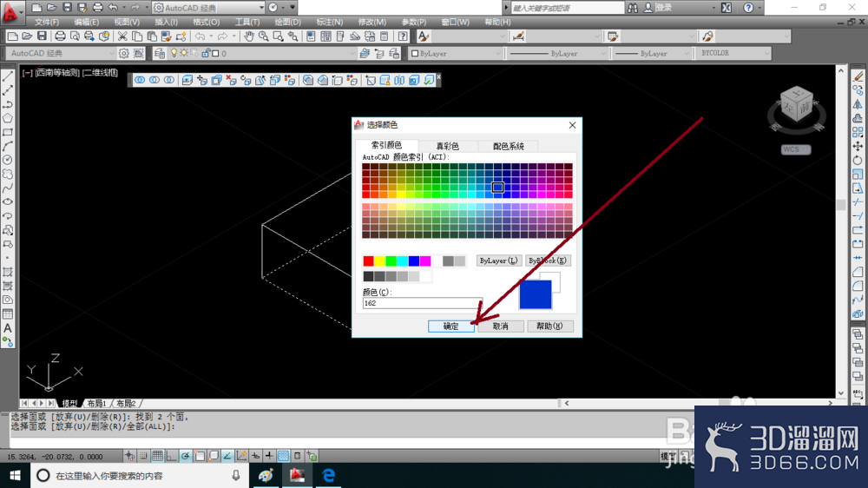Select the Rectangle draw tool

pos(8,132)
